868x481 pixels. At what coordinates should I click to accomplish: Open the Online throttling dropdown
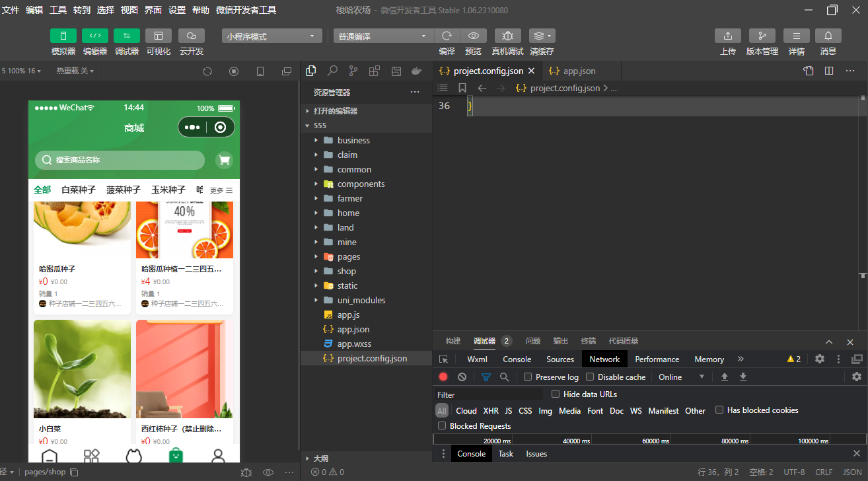[682, 377]
